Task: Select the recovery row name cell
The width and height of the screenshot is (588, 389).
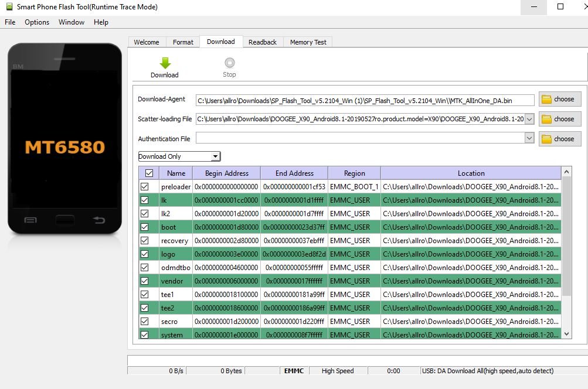Action: [x=175, y=241]
